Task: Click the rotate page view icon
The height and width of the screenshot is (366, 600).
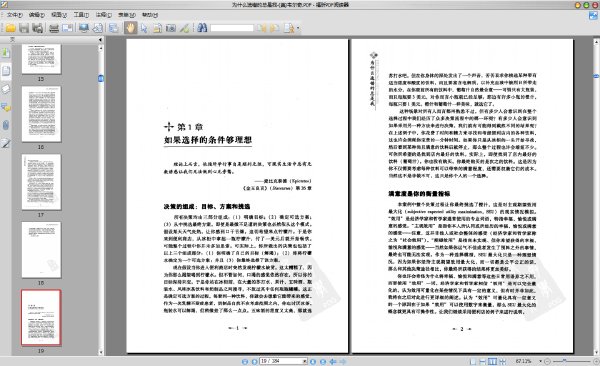Action: [98, 28]
